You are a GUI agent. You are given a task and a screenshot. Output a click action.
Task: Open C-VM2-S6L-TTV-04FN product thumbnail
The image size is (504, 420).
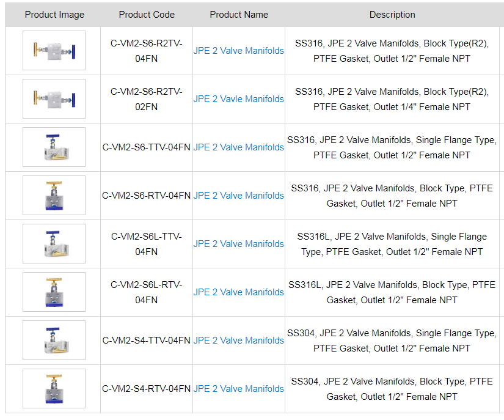click(x=54, y=244)
